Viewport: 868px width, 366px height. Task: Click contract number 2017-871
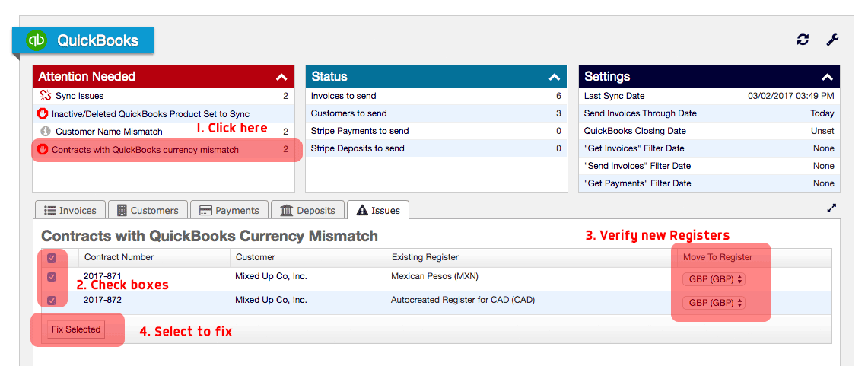click(103, 276)
